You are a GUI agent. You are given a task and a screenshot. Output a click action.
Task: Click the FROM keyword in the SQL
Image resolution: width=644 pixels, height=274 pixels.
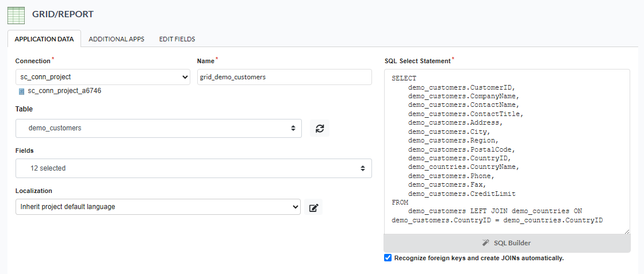400,202
